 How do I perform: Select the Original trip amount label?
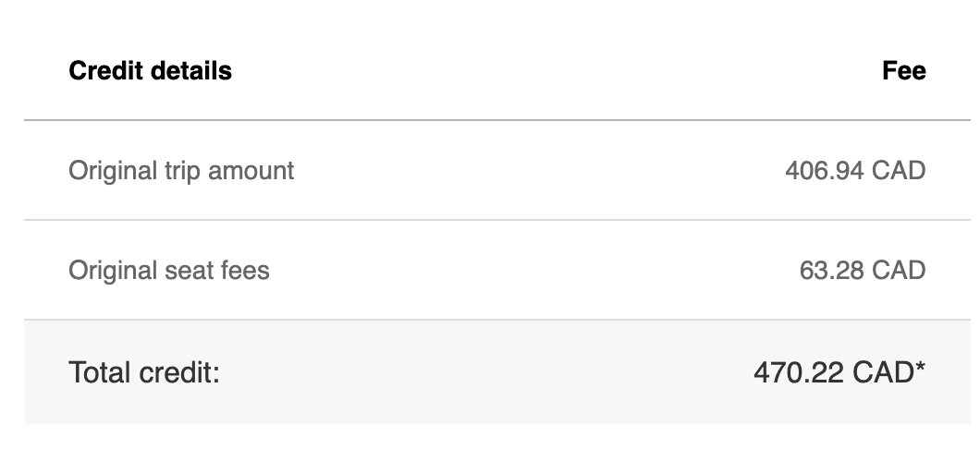coord(181,171)
